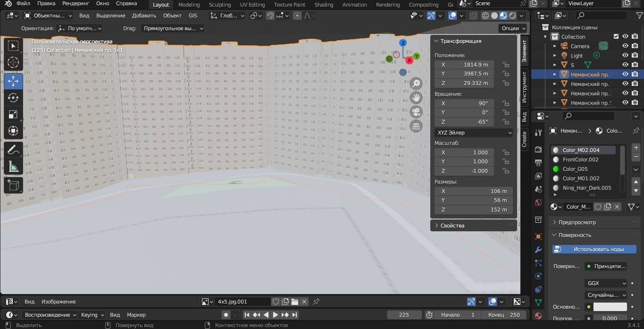Expand the Свойства panel
Viewport: 644px width, 329px height.
click(452, 226)
